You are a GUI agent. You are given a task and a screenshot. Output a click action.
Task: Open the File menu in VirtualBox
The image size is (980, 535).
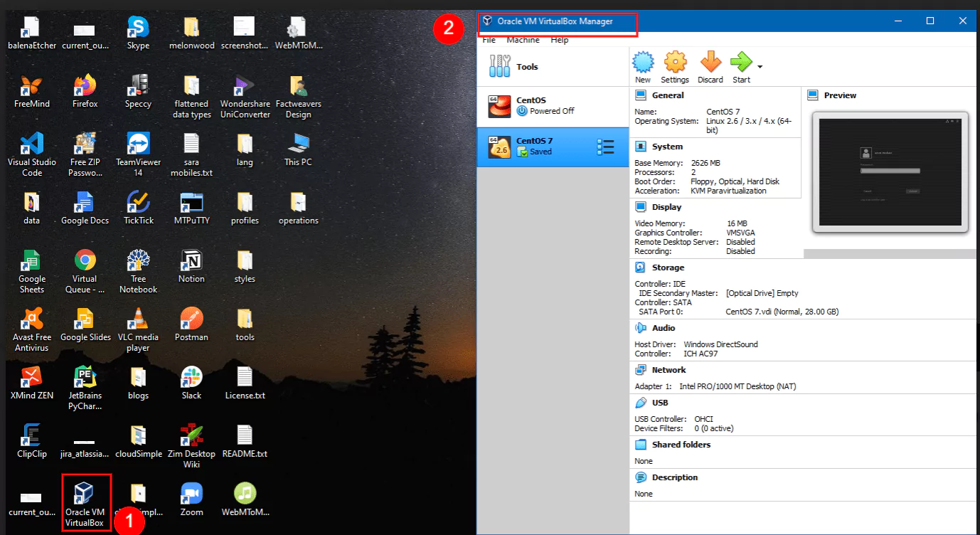489,41
